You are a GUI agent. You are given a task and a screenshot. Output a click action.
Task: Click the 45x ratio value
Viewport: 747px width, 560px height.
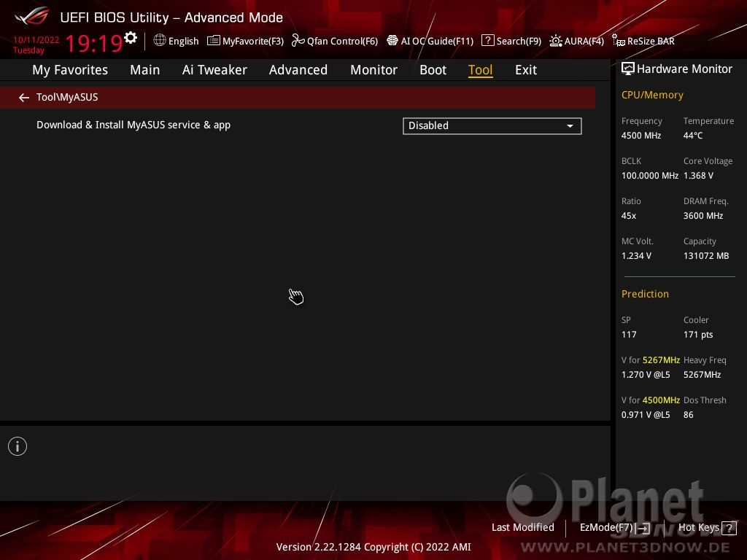click(629, 215)
